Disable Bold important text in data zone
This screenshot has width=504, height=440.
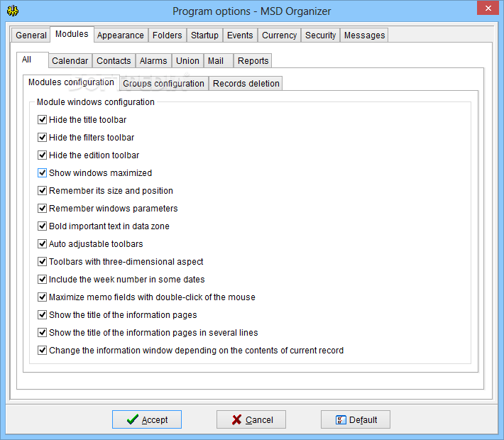(42, 226)
